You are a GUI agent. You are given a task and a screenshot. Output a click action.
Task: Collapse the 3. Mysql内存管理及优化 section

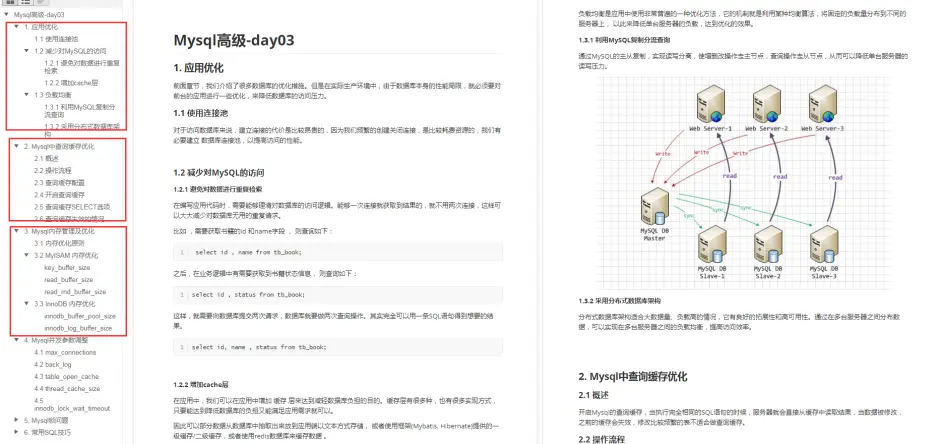(17, 231)
